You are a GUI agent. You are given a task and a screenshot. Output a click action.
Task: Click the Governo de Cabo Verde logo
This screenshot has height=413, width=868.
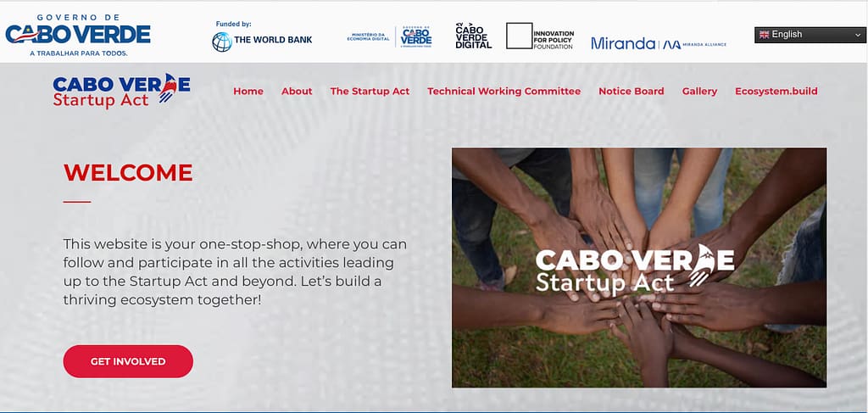coord(78,35)
